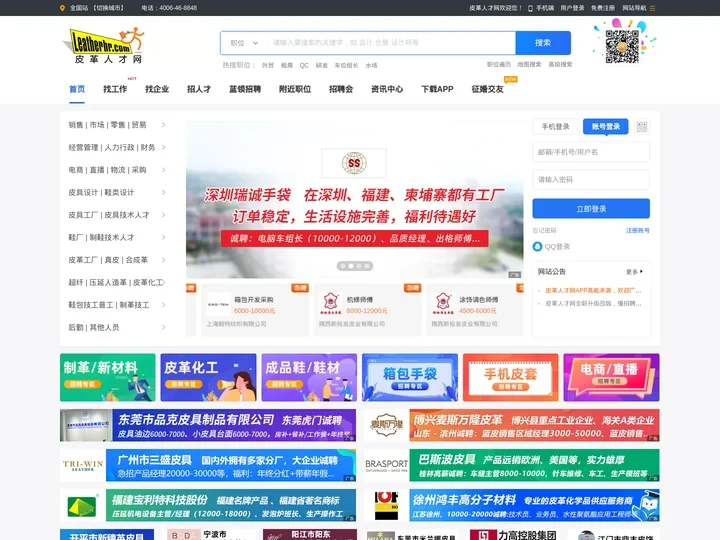Open 手机皮套 recruitment zone banner
This screenshot has height=540, width=720.
pyautogui.click(x=511, y=377)
